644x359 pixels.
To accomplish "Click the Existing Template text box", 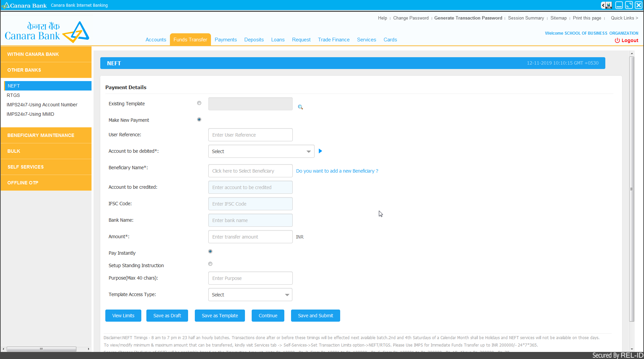I will (x=250, y=104).
